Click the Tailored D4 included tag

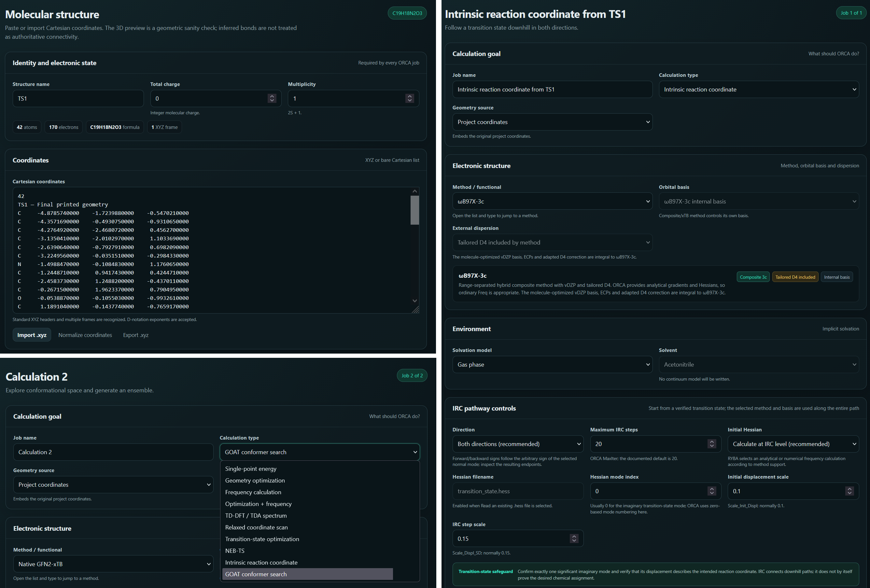[x=795, y=277]
